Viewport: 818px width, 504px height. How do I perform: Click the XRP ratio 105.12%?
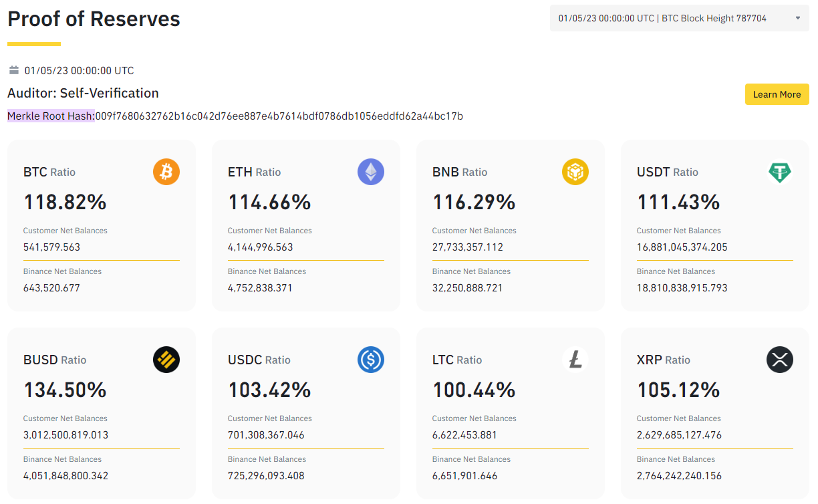pyautogui.click(x=678, y=390)
